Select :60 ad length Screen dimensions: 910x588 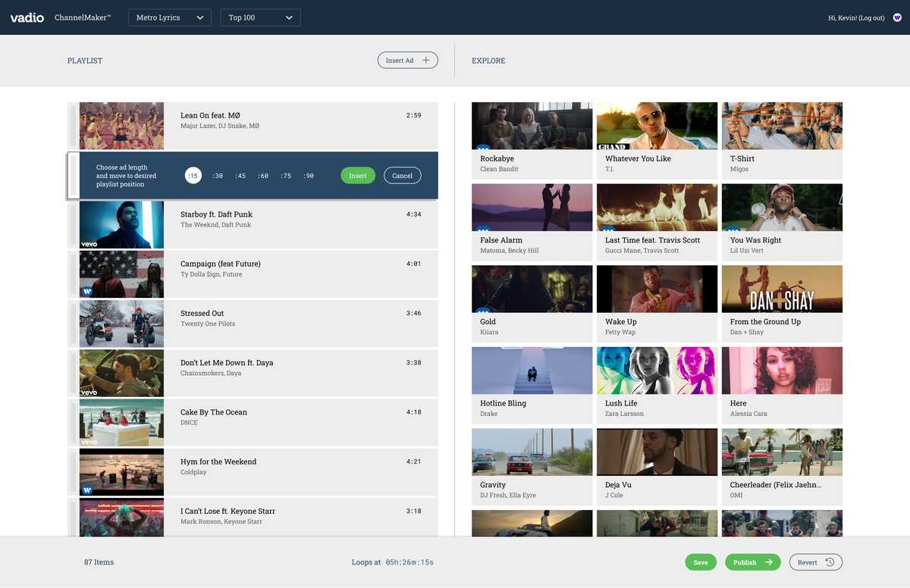[263, 176]
